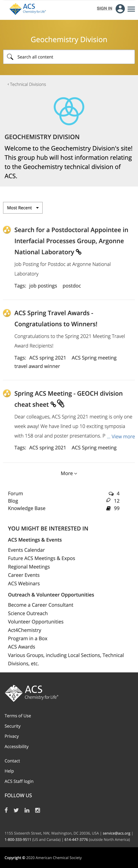The image size is (138, 868).
Task: Open the Instagram icon in footer
Action: (x=38, y=810)
